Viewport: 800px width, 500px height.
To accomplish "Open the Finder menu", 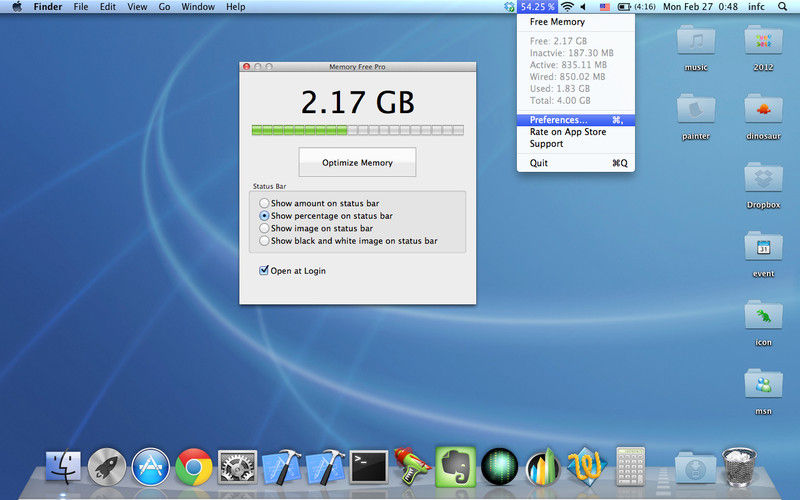I will click(48, 7).
